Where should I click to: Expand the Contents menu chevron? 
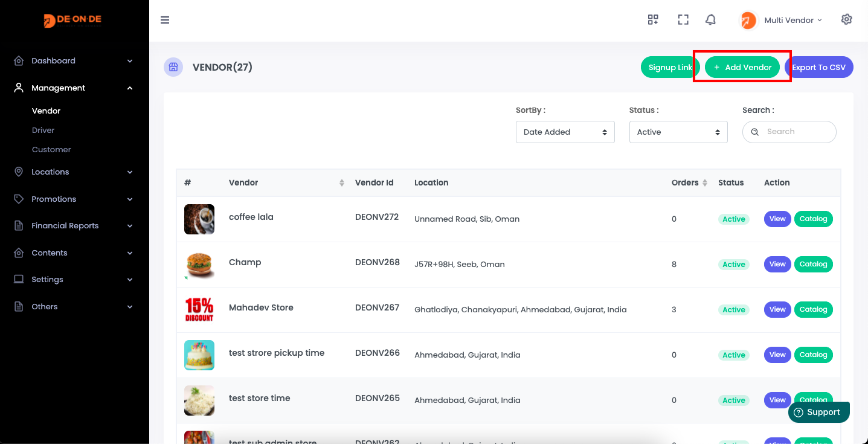click(130, 253)
